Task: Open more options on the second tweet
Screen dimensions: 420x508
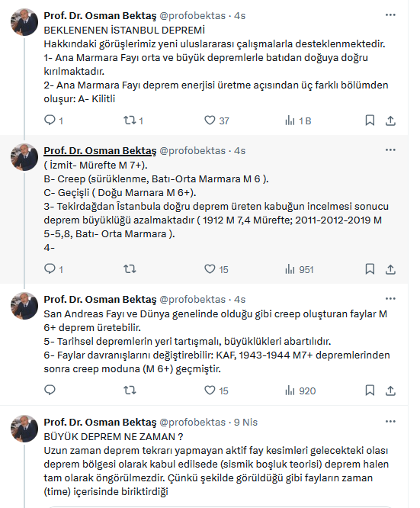Action: coord(390,150)
